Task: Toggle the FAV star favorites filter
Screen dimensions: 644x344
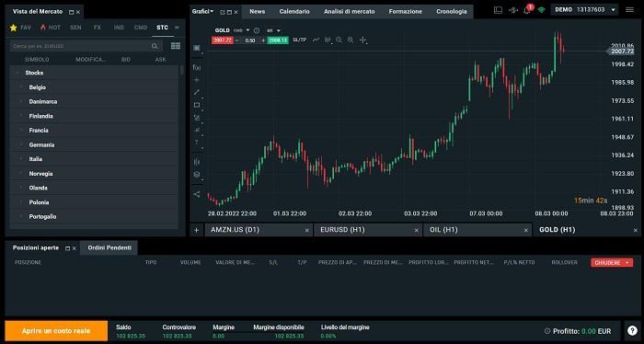Action: [x=20, y=28]
